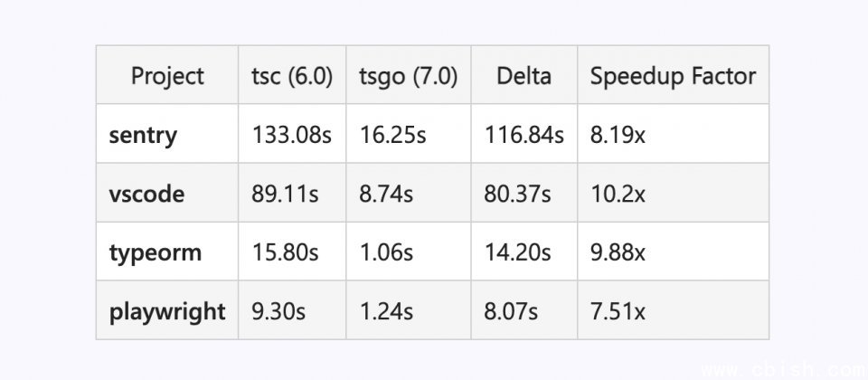Image resolution: width=868 pixels, height=380 pixels.
Task: Click the 116.84s delta cell
Action: click(524, 136)
